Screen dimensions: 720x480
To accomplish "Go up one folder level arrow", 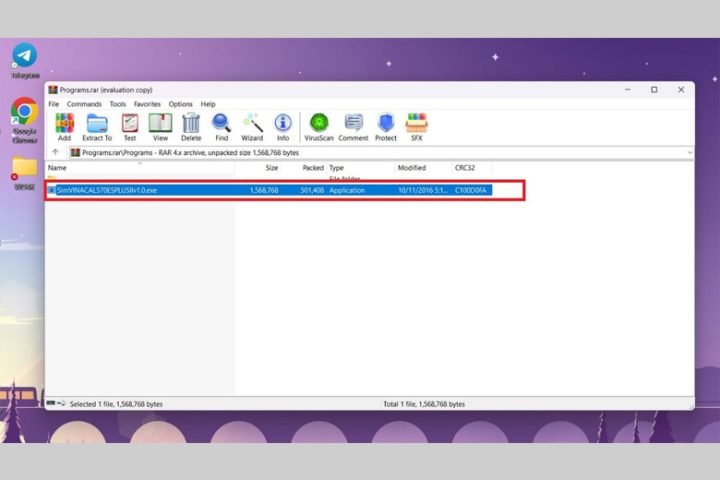I will [x=55, y=152].
